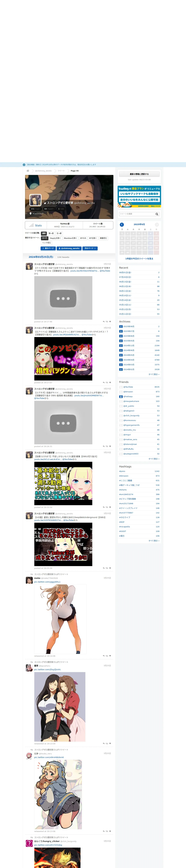Open the twilog 課金プラン banner
This screenshot has width=186, height=868.
[x=139, y=196]
